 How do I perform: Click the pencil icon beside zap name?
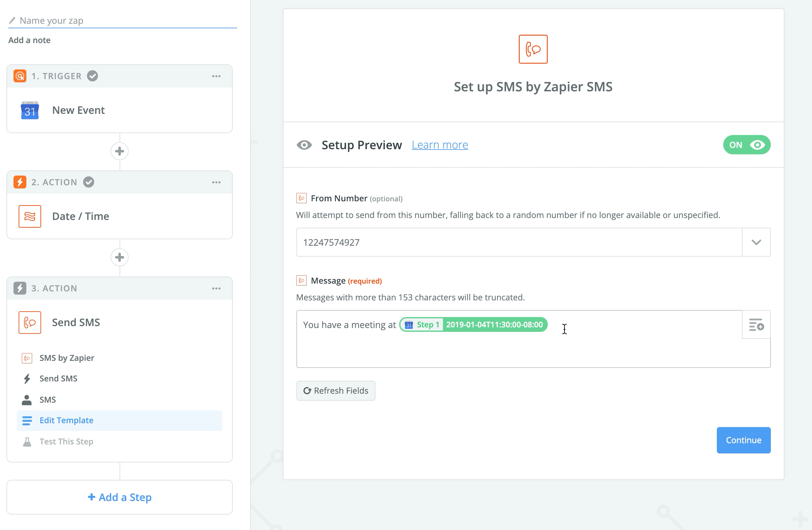pos(12,21)
